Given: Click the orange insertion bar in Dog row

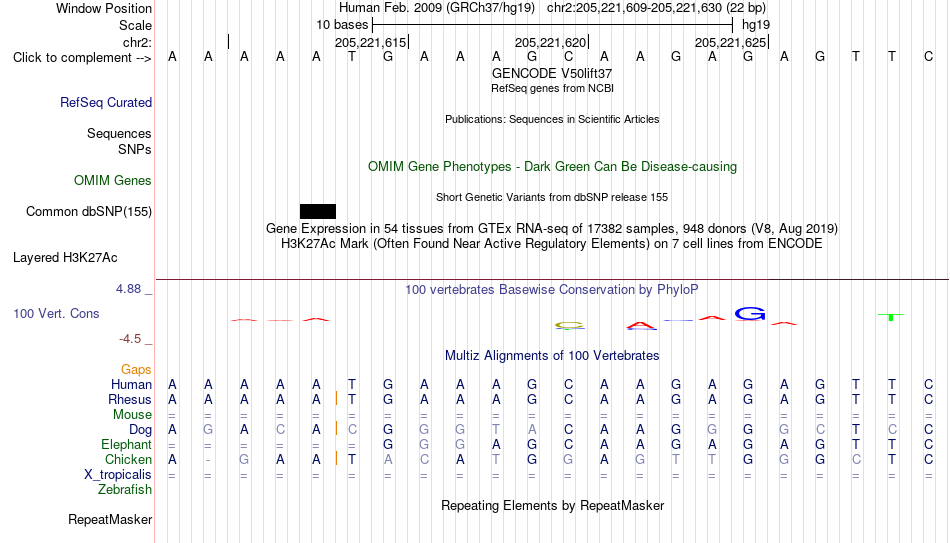Looking at the screenshot, I should (336, 428).
